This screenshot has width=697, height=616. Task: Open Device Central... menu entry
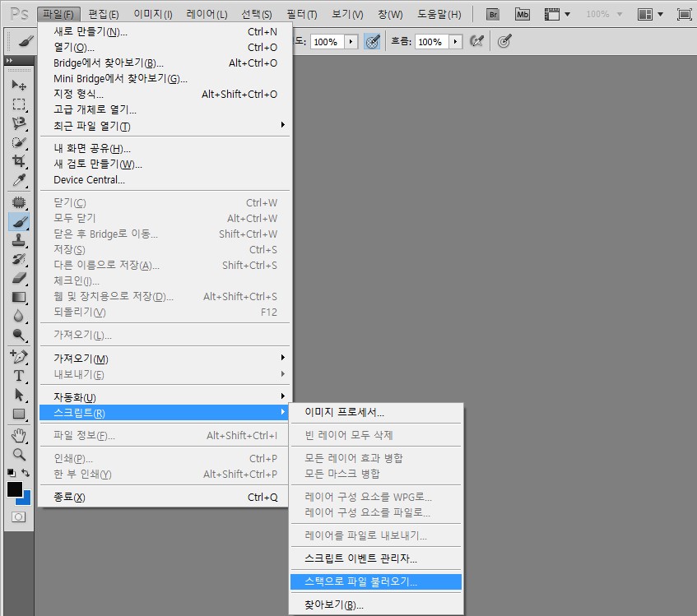pyautogui.click(x=165, y=180)
